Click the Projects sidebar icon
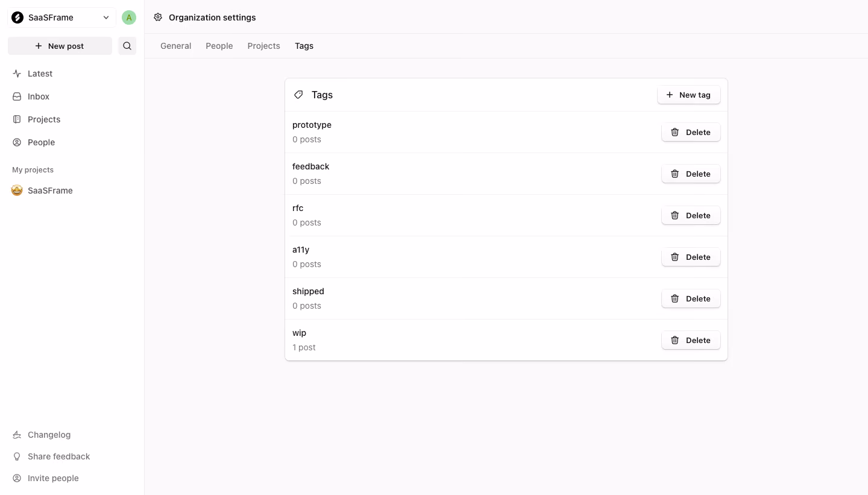This screenshot has width=868, height=495. pos(17,119)
